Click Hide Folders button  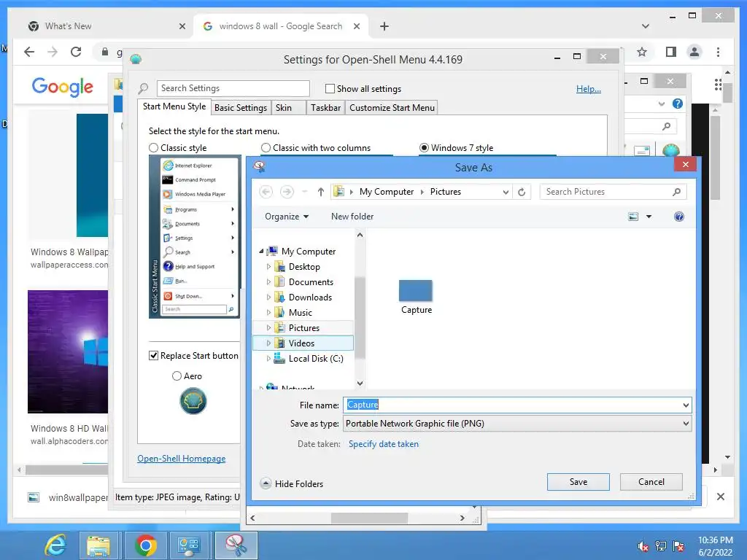coord(292,484)
